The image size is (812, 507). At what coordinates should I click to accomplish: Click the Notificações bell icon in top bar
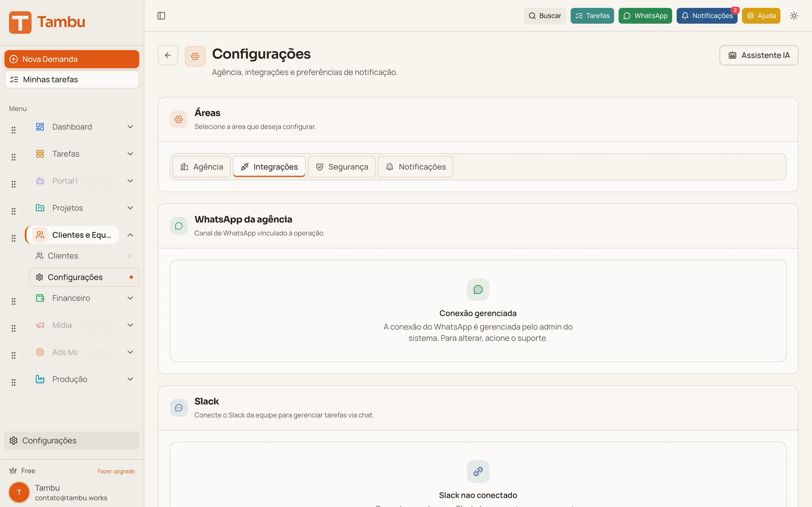[685, 15]
